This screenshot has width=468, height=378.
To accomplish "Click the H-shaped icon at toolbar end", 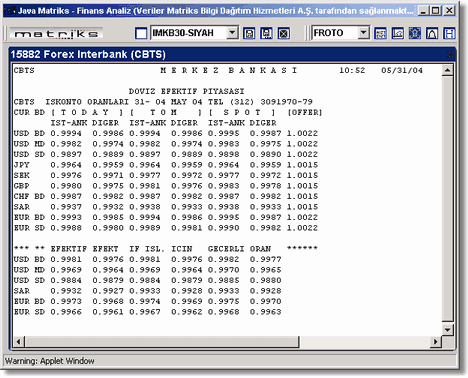I will tap(449, 33).
